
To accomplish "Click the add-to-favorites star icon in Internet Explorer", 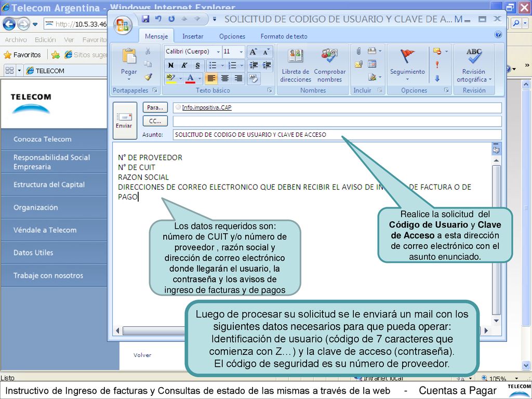I will click(56, 55).
